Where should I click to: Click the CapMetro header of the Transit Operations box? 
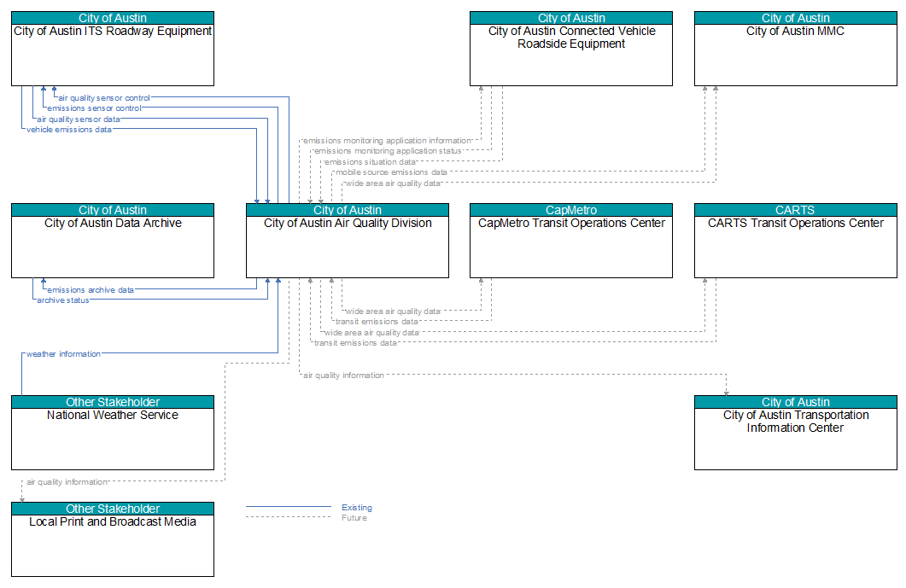(x=571, y=210)
